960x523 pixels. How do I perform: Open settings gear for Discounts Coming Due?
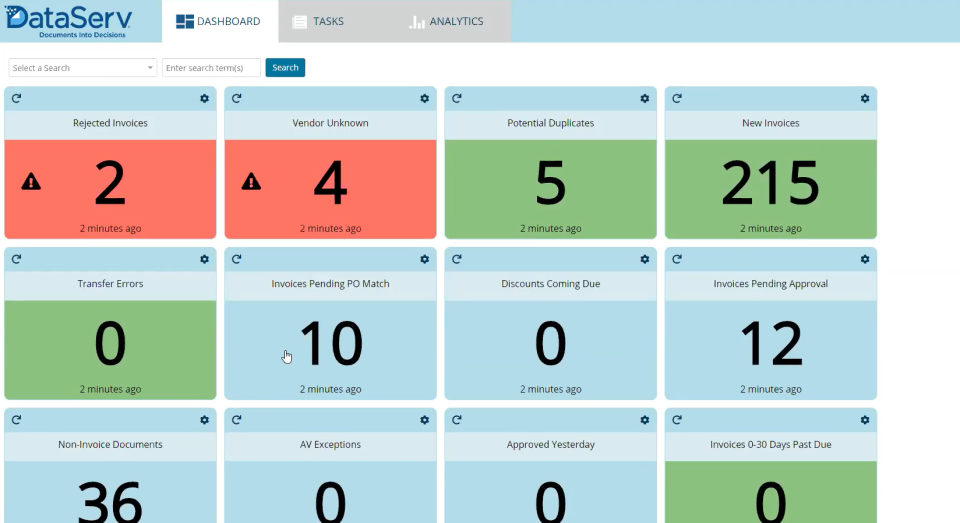click(x=645, y=259)
